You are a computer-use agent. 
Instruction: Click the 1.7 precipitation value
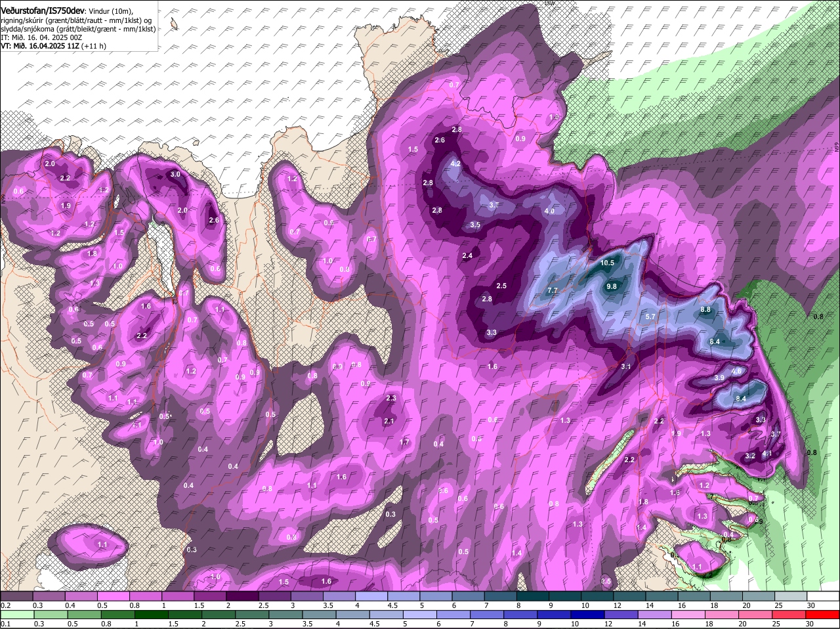(404, 443)
